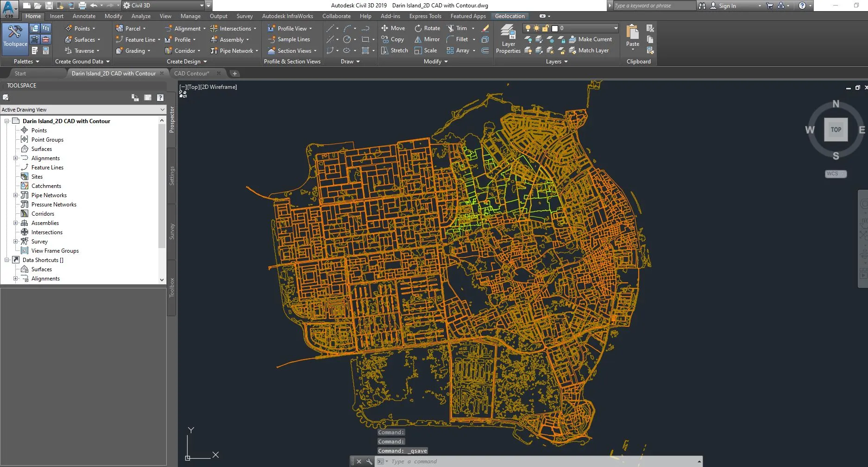Choose the Match Layer tool

coord(589,50)
